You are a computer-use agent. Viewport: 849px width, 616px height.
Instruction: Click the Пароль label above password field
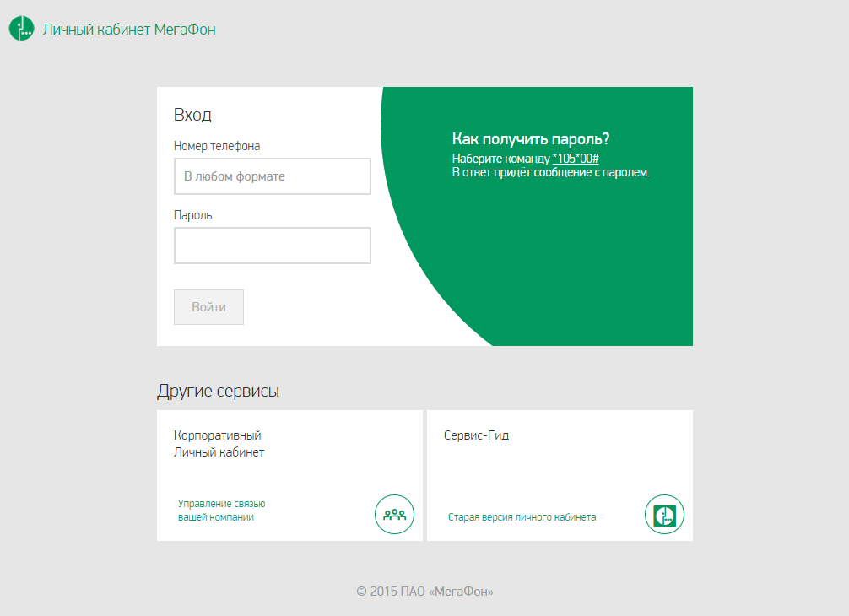(x=192, y=215)
